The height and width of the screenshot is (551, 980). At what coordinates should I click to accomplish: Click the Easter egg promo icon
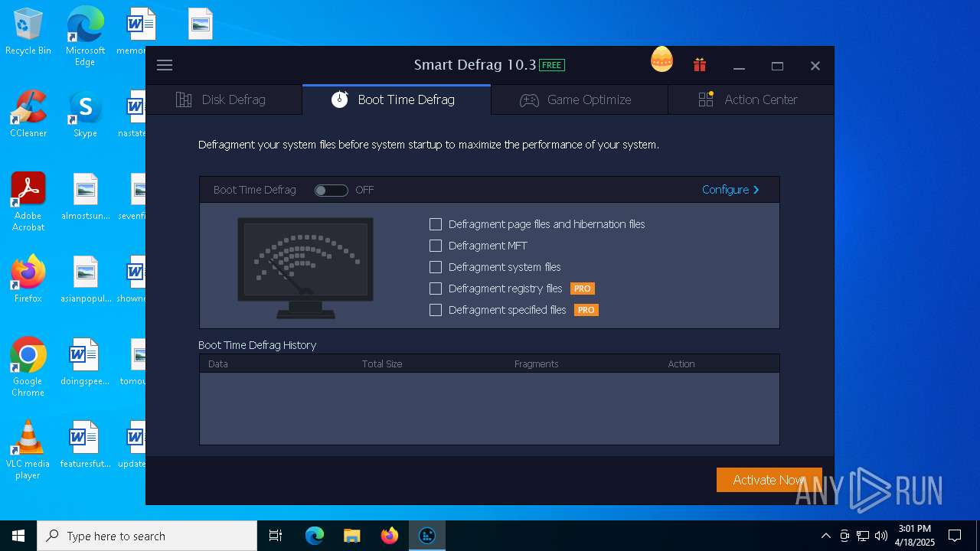(661, 60)
